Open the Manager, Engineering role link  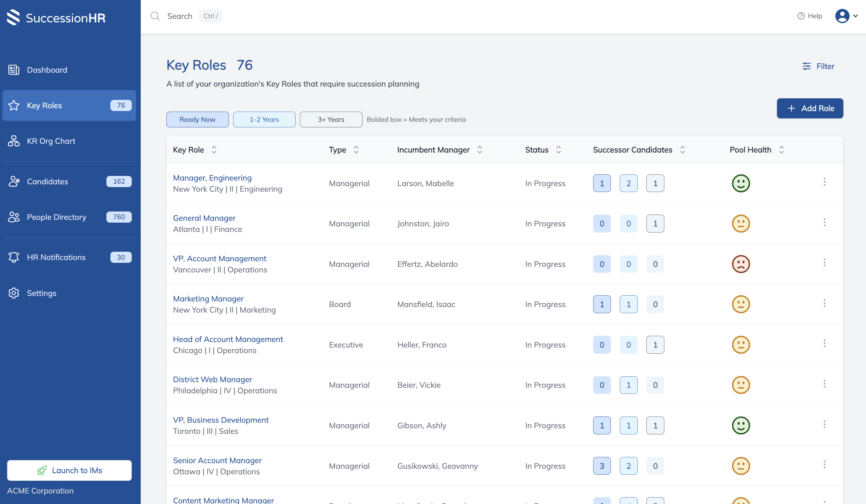[212, 178]
